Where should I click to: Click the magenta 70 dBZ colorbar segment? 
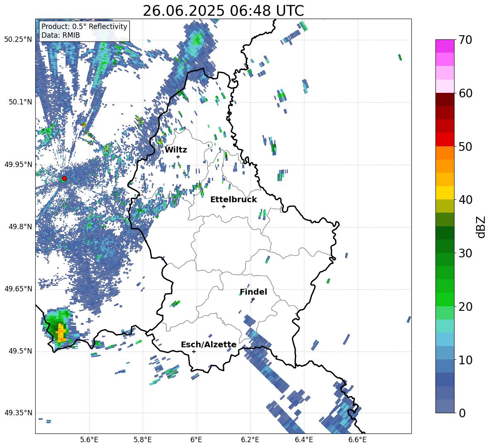[x=445, y=46]
